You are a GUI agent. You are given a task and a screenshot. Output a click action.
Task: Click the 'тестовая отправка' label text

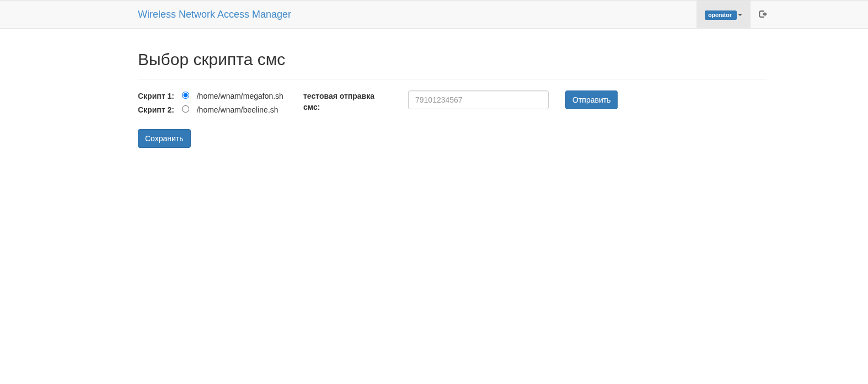tap(339, 96)
